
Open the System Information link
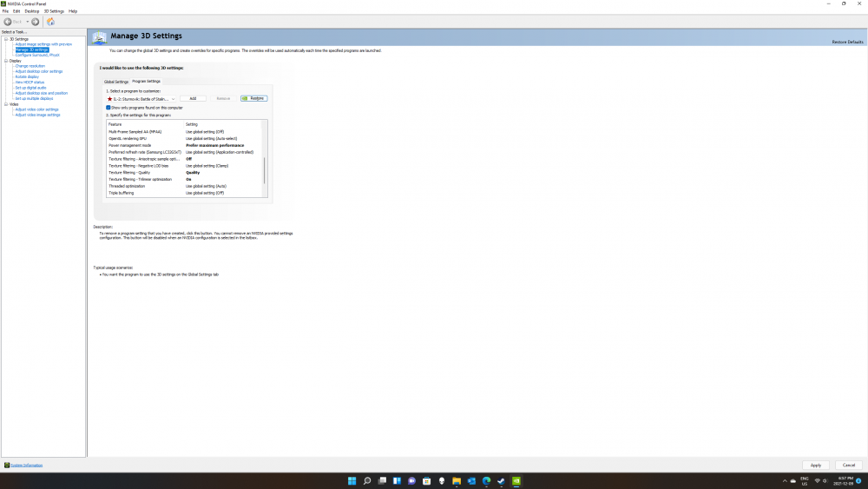click(x=26, y=466)
